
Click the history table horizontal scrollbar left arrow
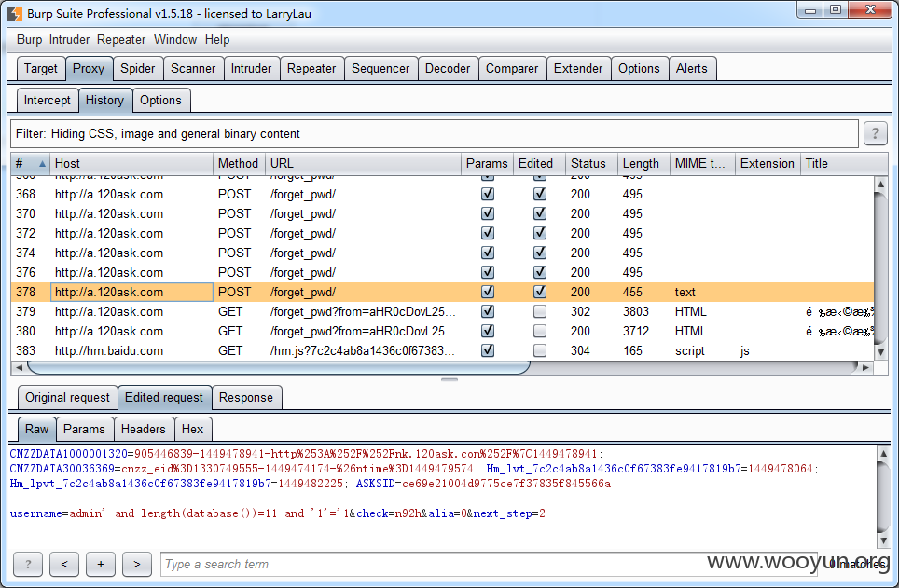tap(19, 367)
